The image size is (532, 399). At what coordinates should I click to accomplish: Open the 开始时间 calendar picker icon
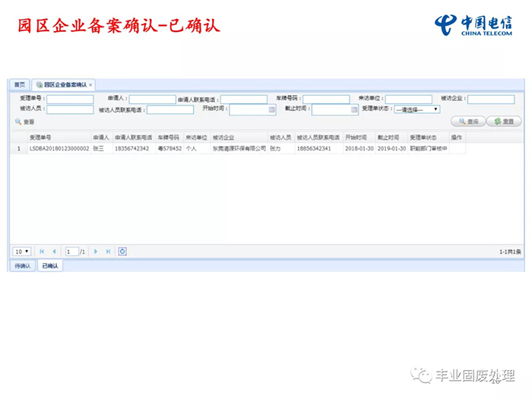coord(271,109)
